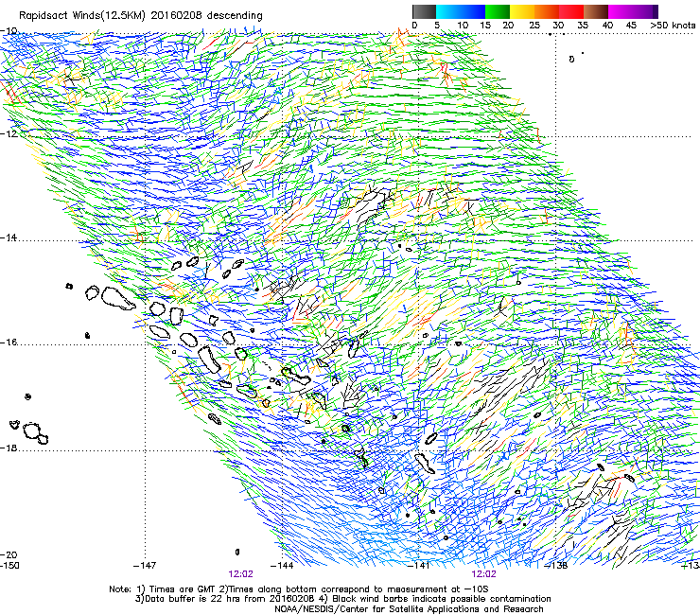
Task: Select the '-18' latitude axis label
Action: point(9,448)
